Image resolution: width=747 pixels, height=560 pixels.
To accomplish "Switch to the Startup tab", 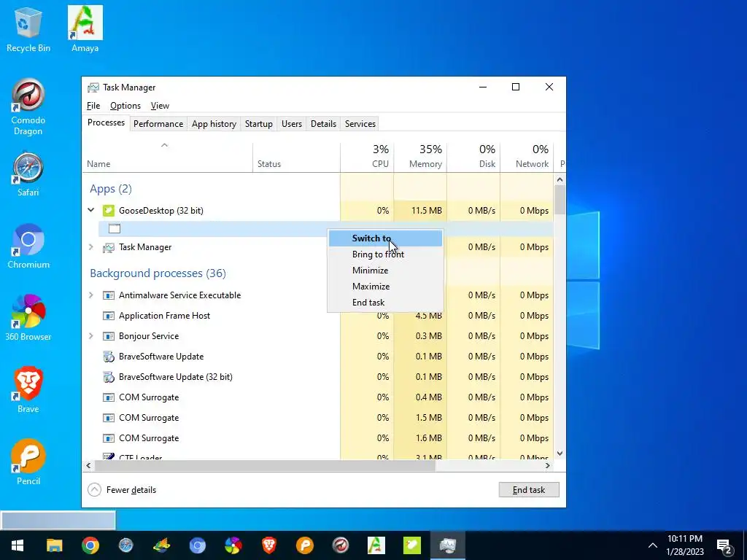I will (259, 124).
